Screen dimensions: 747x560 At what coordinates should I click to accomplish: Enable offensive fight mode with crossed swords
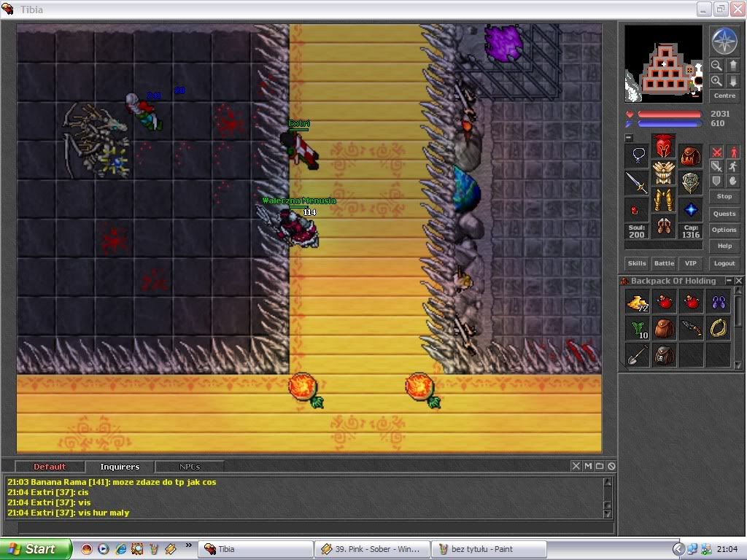(x=716, y=152)
